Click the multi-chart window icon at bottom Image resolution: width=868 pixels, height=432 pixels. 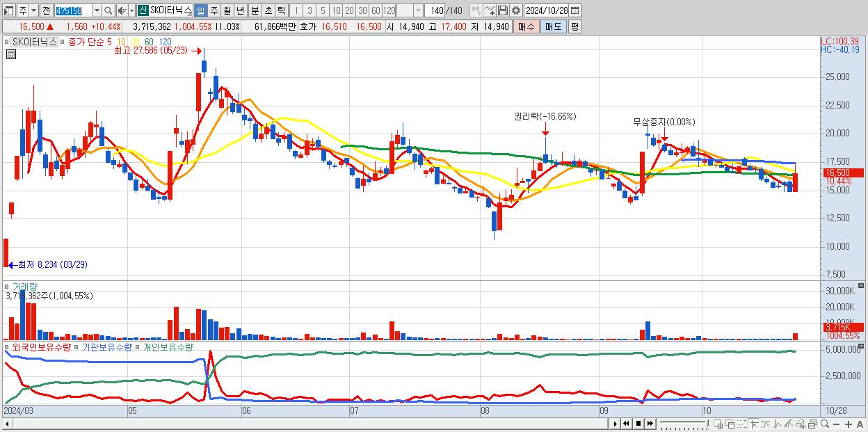813,424
